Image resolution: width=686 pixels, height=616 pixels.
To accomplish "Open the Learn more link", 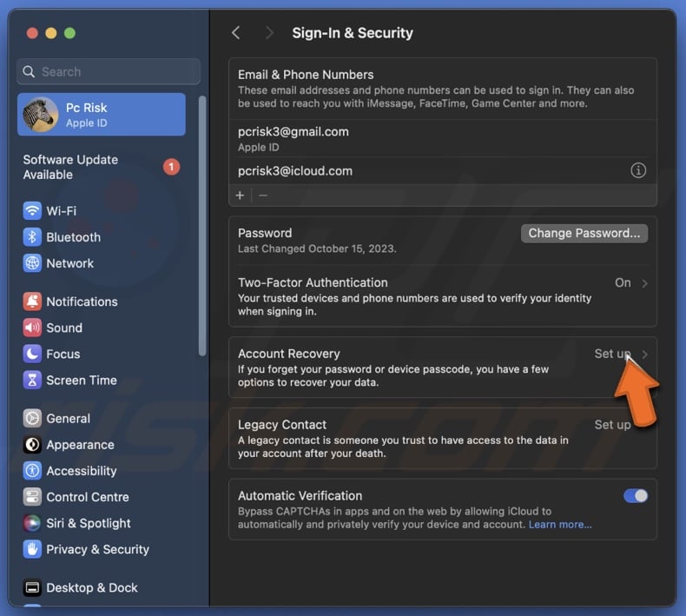I will [x=560, y=525].
